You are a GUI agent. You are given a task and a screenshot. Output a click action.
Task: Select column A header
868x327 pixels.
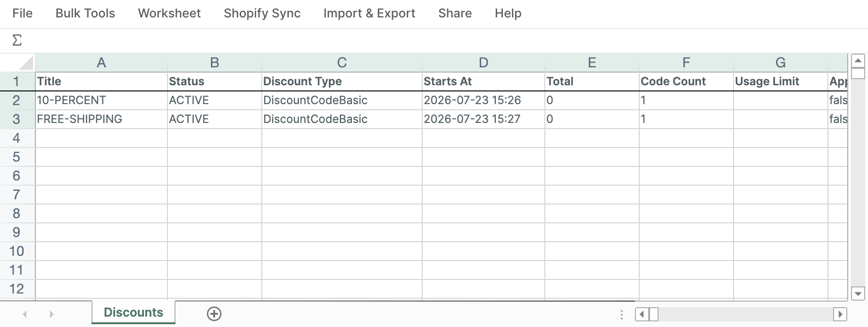[101, 63]
